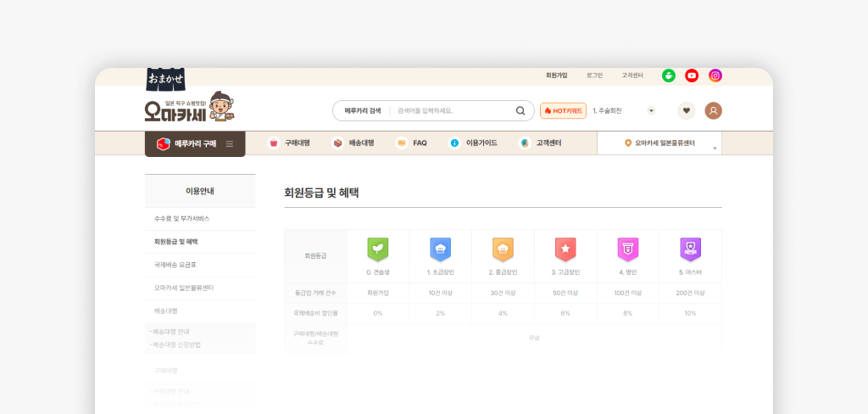This screenshot has width=868, height=414.
Task: Click the 고객센터 link in top bar
Action: [632, 76]
